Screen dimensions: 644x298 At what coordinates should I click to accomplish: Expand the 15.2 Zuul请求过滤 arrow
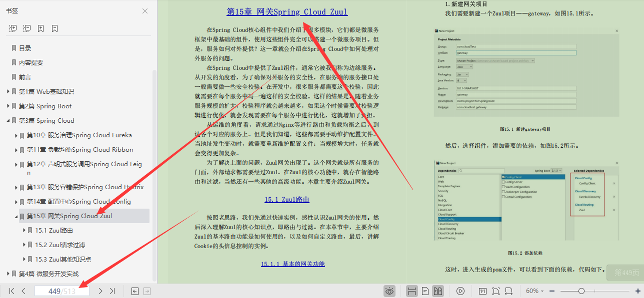pos(24,245)
